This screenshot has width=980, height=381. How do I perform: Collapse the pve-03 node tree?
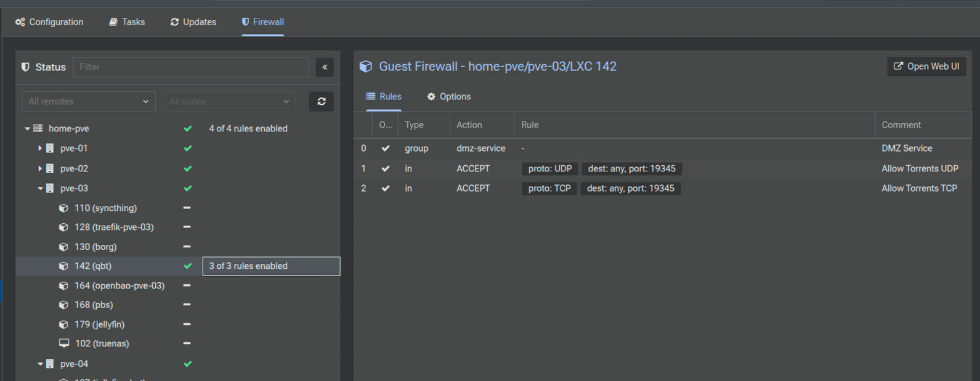(40, 189)
